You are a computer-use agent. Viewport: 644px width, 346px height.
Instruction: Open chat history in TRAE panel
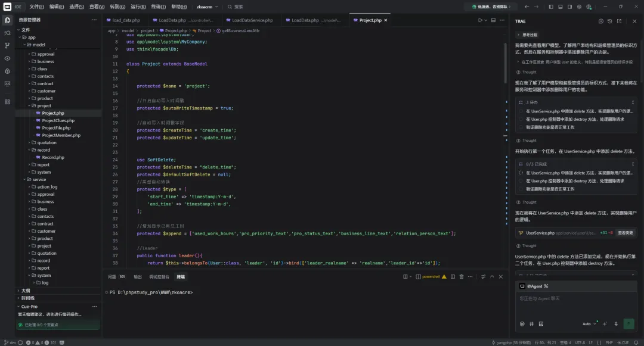610,21
